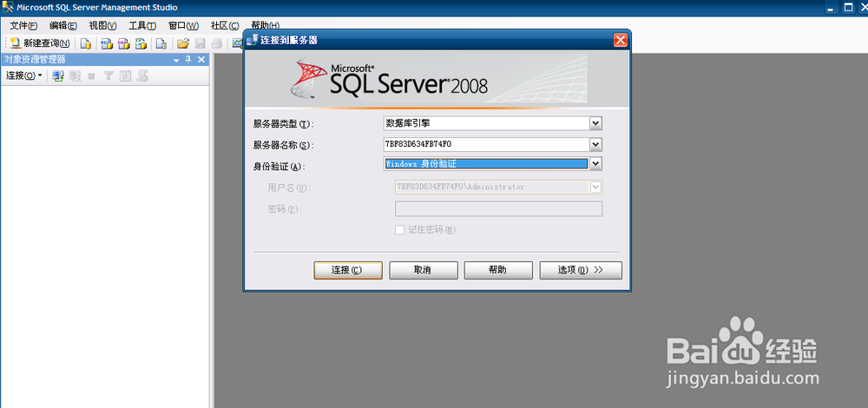Expand the 服务器名称 dropdown arrow
The width and height of the screenshot is (868, 408).
point(595,144)
